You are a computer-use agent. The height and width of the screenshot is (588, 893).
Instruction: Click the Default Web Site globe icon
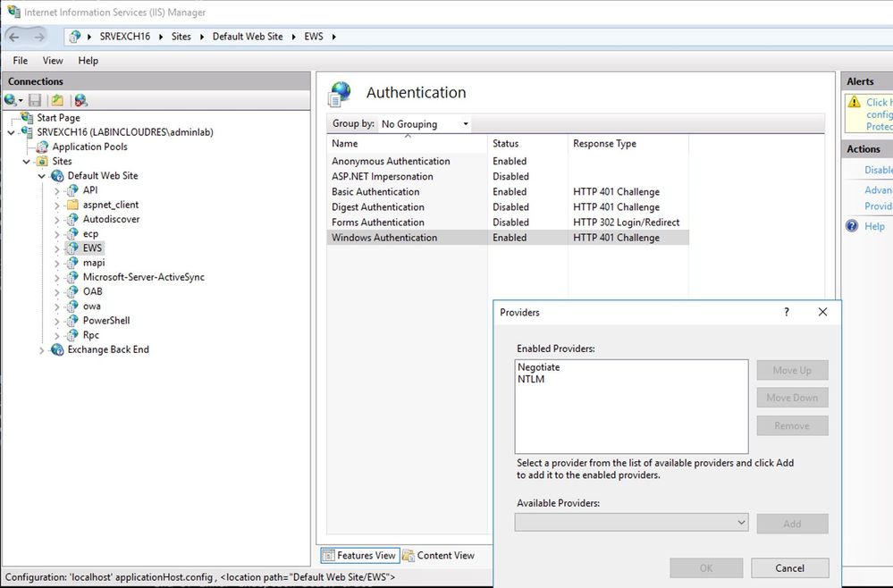click(57, 175)
